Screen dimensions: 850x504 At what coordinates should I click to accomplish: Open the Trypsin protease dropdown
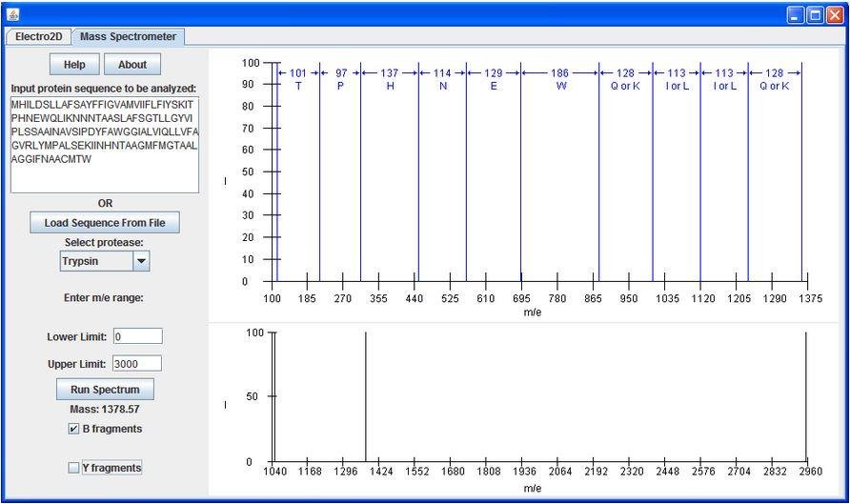104,261
